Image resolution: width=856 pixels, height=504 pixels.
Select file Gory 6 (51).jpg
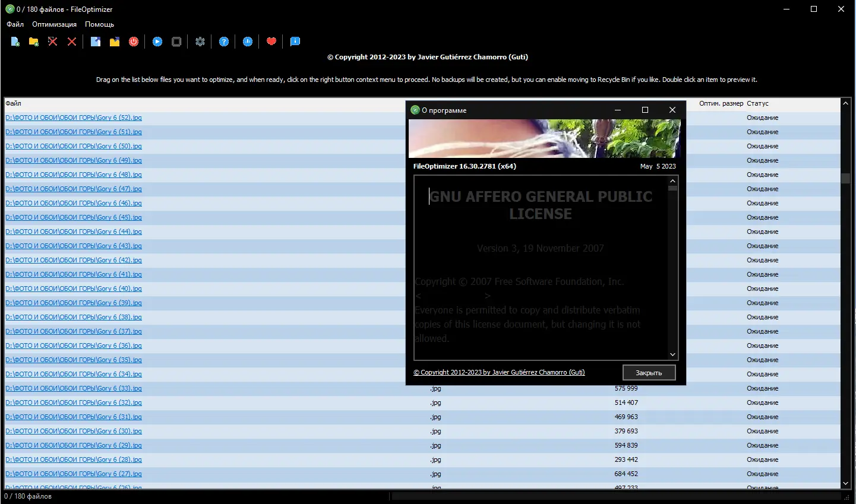pyautogui.click(x=74, y=132)
